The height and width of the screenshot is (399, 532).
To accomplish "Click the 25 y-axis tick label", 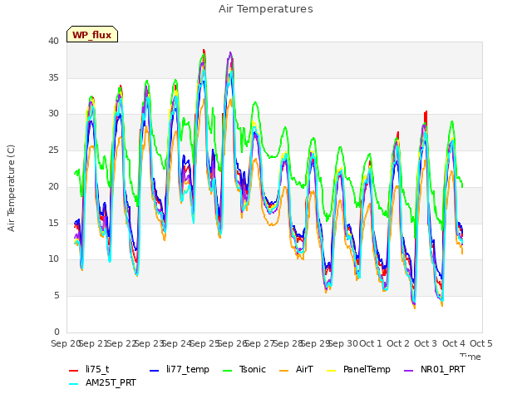I will (x=53, y=150).
